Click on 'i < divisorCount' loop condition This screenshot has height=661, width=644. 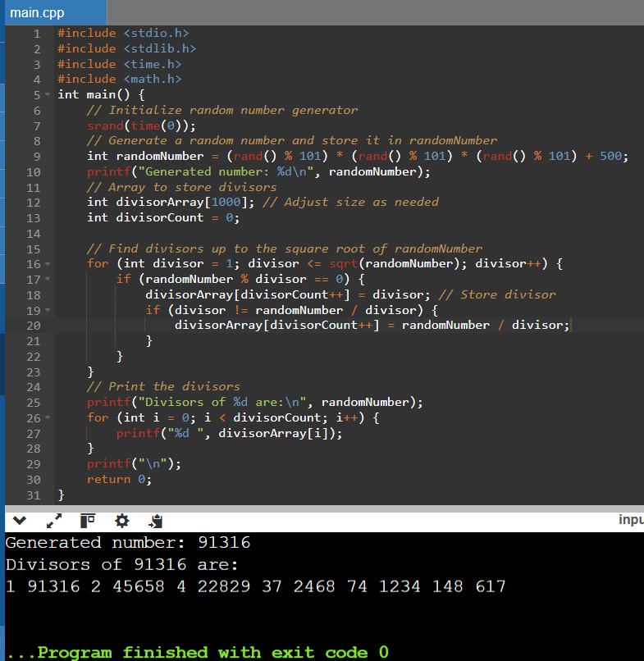pyautogui.click(x=265, y=417)
